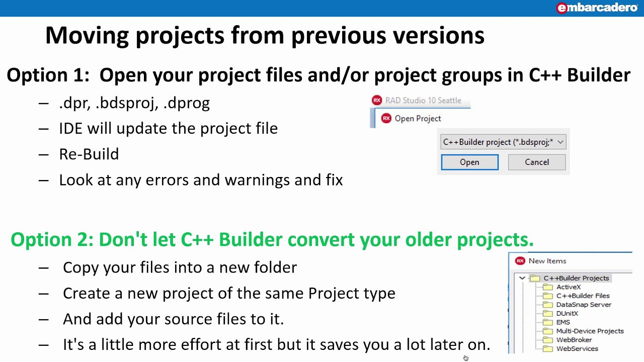Click the New Items dialog title

coord(547,261)
